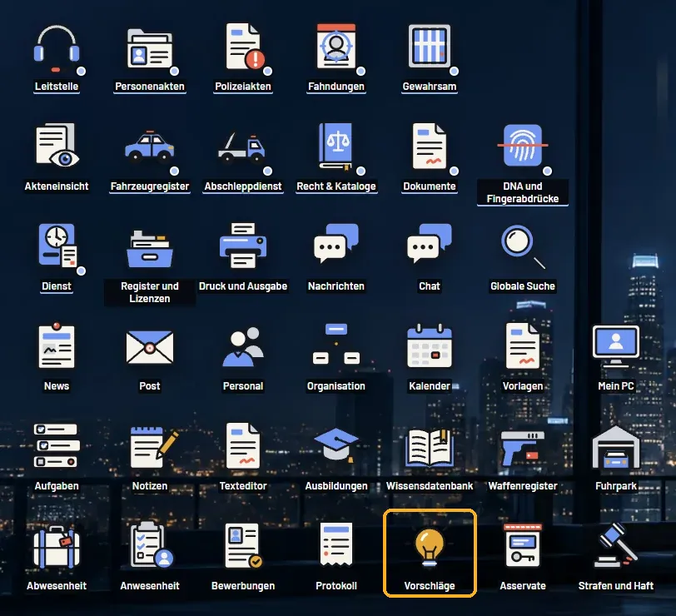Open the Bewerbungen application icon
This screenshot has height=616, width=676.
click(243, 546)
